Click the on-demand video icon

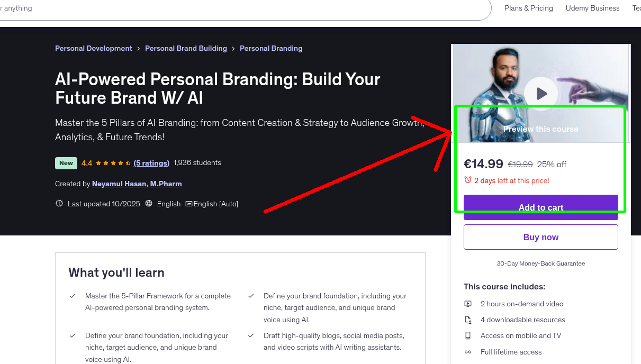(x=468, y=304)
